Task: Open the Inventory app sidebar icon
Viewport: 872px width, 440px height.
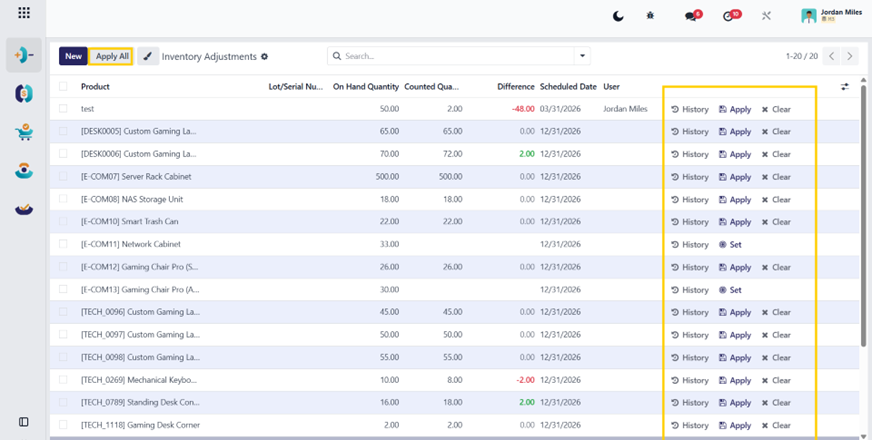Action: pyautogui.click(x=24, y=55)
